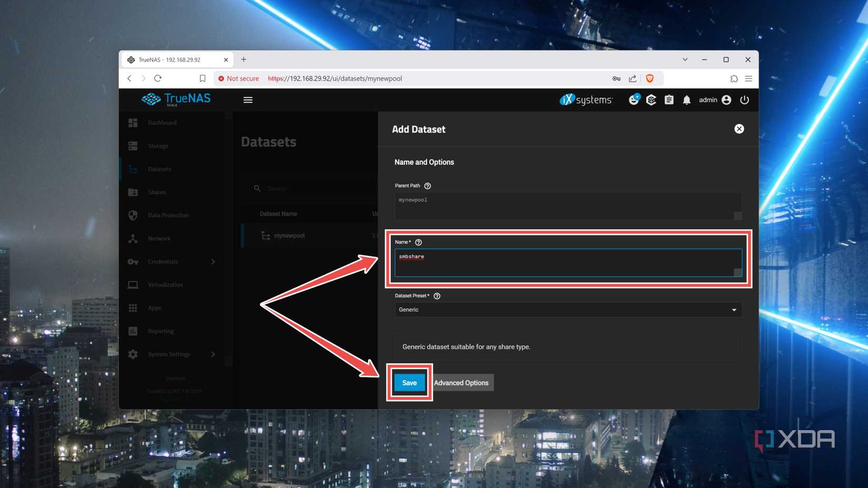Open Apps in the sidebar
This screenshot has height=488, width=868.
coord(155,308)
